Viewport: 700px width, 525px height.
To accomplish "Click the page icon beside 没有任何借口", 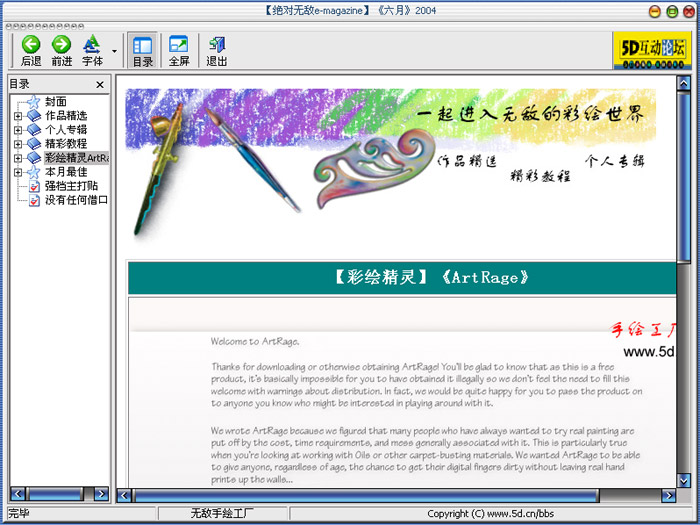I will pyautogui.click(x=34, y=200).
